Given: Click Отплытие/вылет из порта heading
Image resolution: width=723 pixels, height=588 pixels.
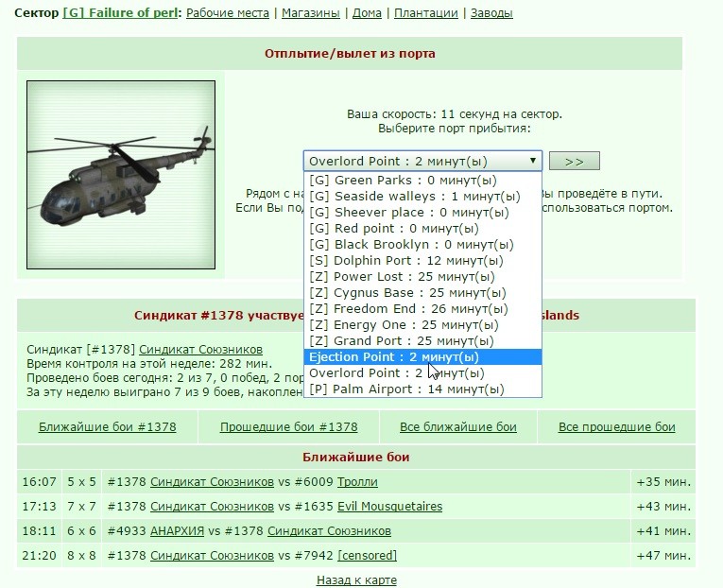Looking at the screenshot, I should (350, 54).
